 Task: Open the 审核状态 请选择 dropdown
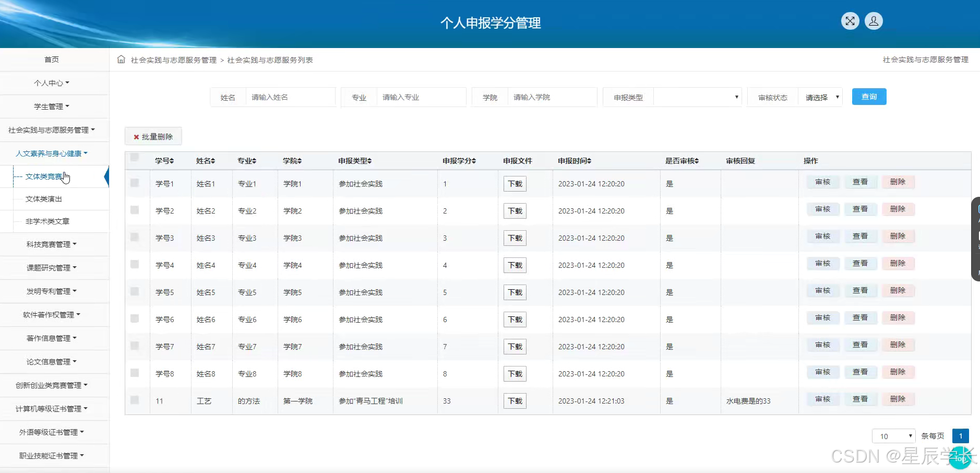coord(820,97)
